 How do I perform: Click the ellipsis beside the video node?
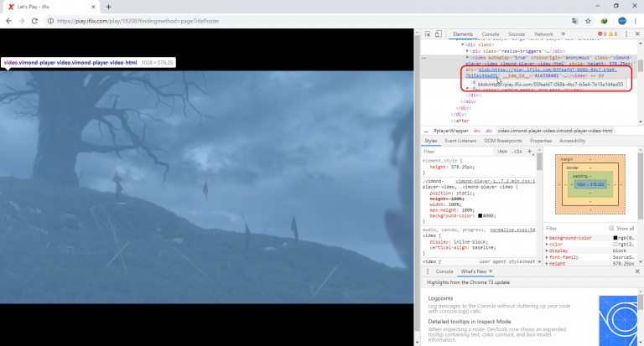click(424, 58)
